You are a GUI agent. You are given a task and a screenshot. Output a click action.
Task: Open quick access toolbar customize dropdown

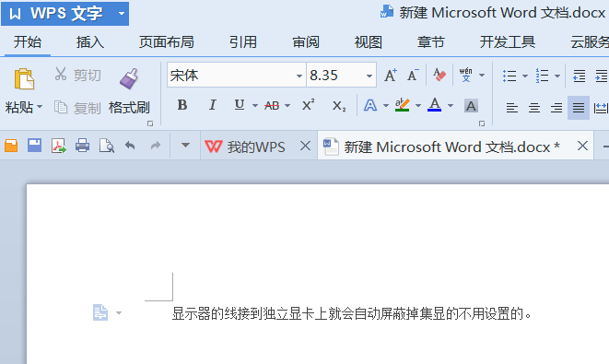pyautogui.click(x=185, y=146)
